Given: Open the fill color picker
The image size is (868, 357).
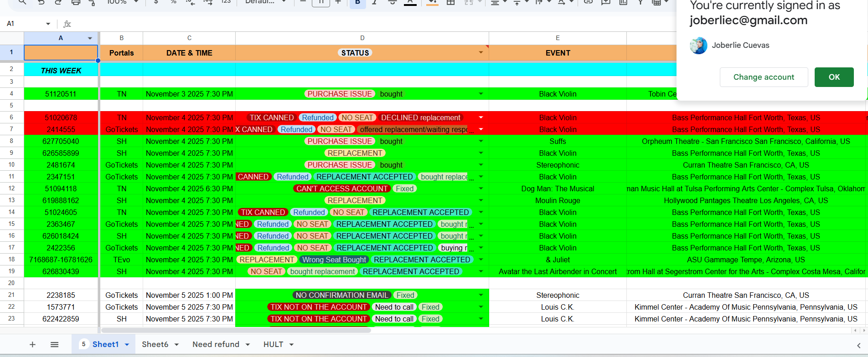Looking at the screenshot, I should click(432, 2).
